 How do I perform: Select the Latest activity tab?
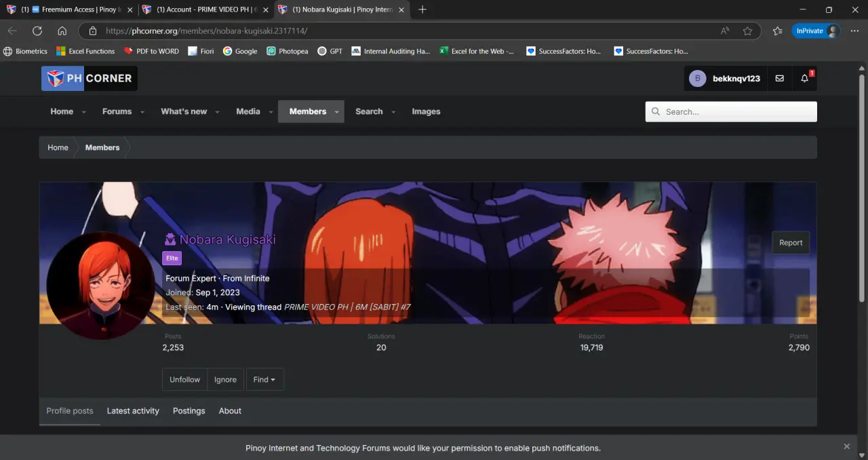pyautogui.click(x=133, y=411)
